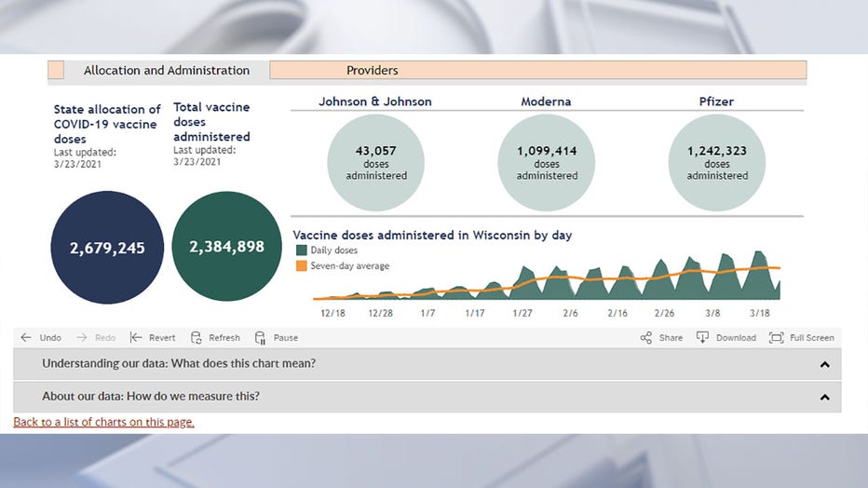Viewport: 868px width, 488px height.
Task: Click the Redo arrow icon
Action: 81,337
